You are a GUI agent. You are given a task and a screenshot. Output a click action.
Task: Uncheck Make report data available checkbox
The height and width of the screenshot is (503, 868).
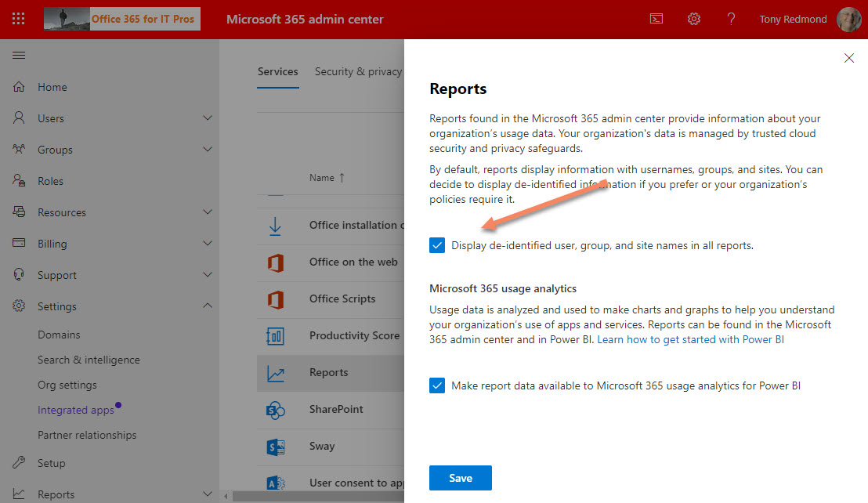tap(437, 385)
